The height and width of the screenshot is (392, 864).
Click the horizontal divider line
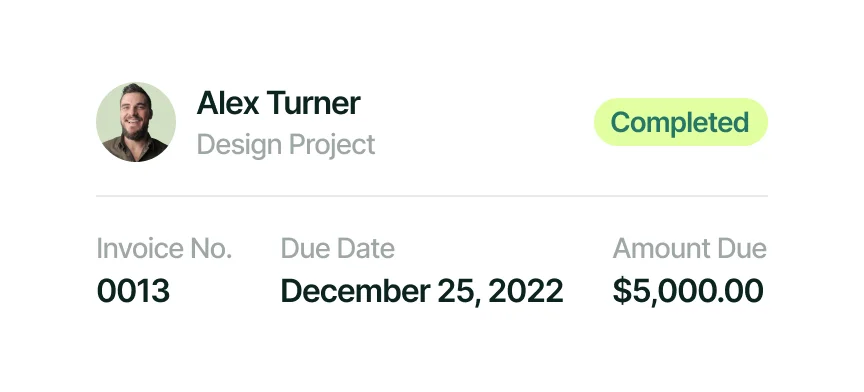click(x=432, y=196)
